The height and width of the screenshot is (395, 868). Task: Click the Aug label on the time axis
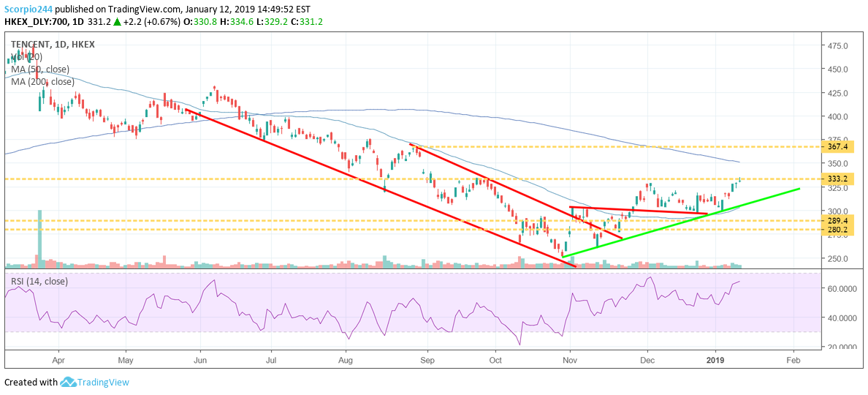pyautogui.click(x=346, y=360)
